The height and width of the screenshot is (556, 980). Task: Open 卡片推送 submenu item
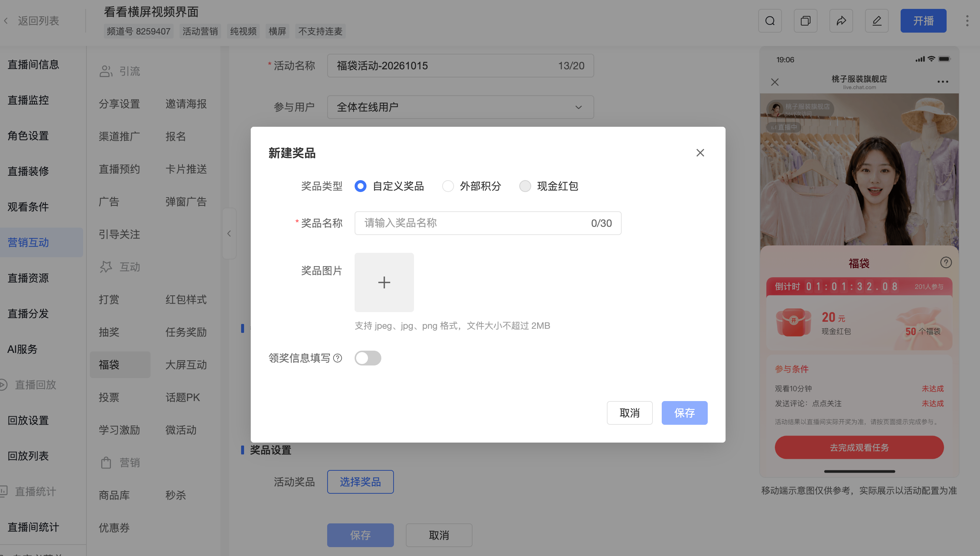(186, 169)
